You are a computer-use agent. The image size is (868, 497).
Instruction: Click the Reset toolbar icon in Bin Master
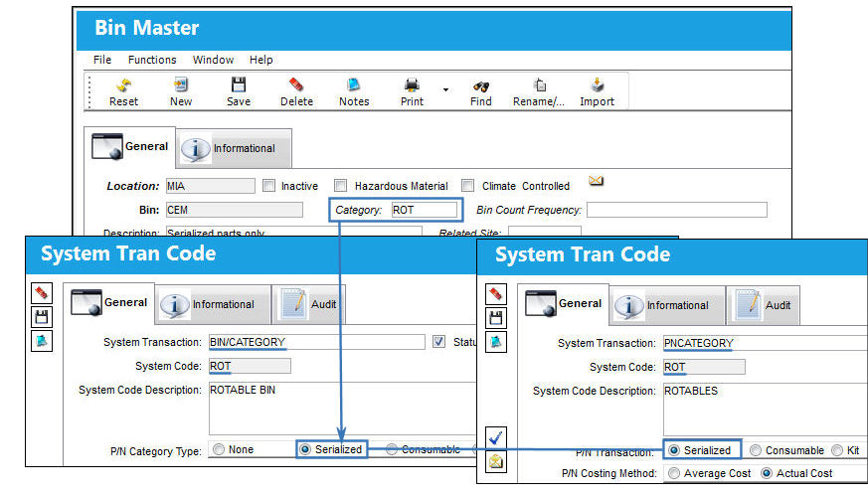tap(123, 84)
